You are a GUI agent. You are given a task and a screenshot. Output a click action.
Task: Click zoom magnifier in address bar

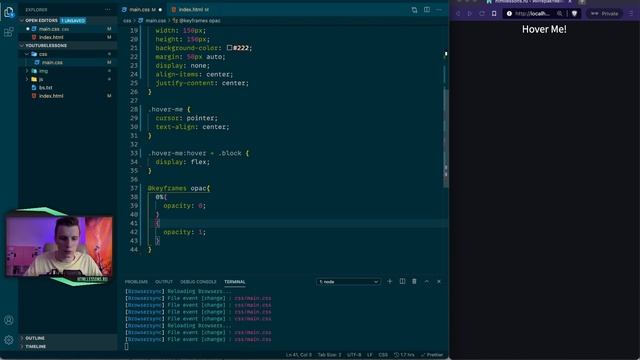[560, 13]
